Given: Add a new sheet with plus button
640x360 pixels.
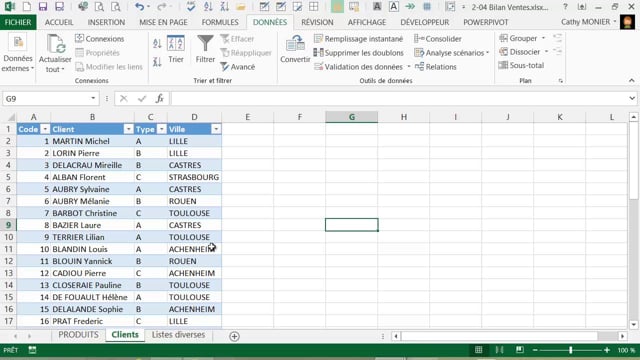Looking at the screenshot, I should click(x=234, y=336).
